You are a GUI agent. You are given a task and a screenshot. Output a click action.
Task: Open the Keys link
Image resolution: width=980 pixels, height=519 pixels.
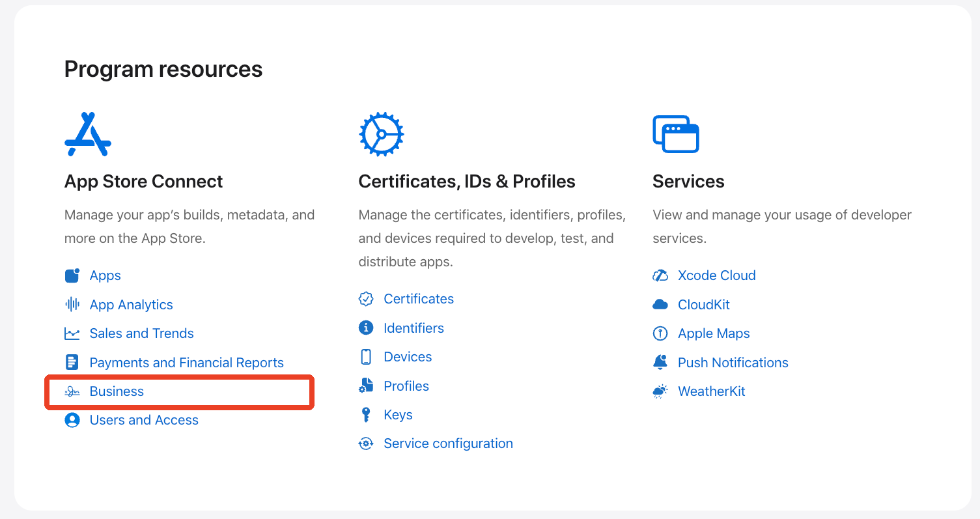pos(399,414)
